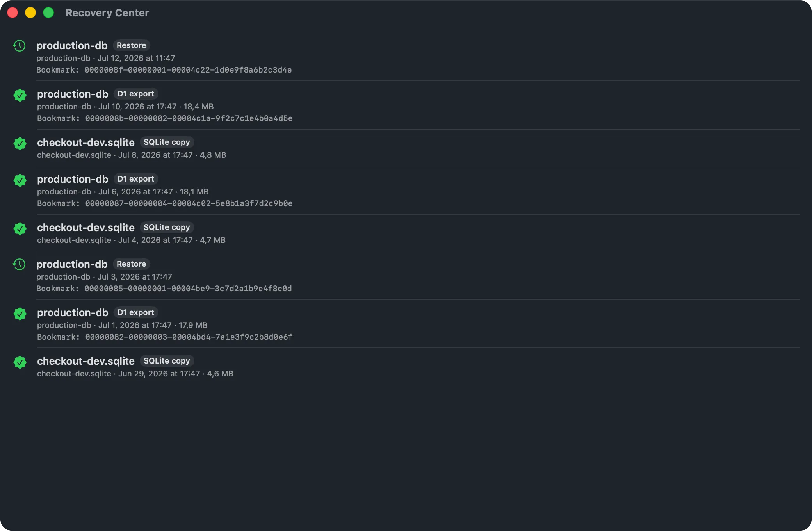Click the green verified seal for Jul 10 export
The height and width of the screenshot is (531, 812).
(x=20, y=95)
